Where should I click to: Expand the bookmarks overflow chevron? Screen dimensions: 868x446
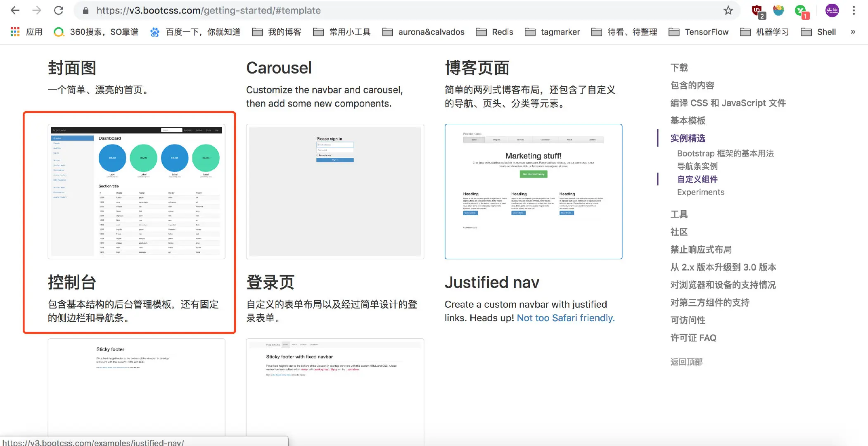(x=853, y=32)
